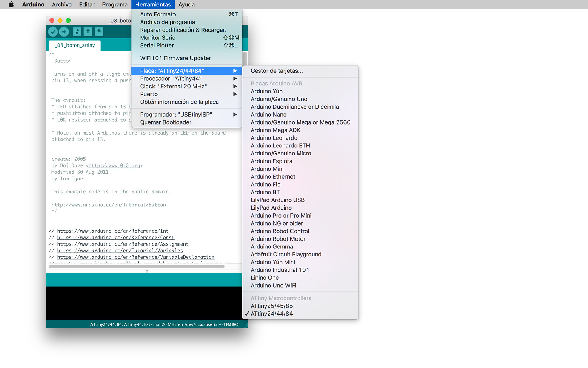
Task: Expand the Procesador "ATtiny44" submenu
Action: [x=187, y=79]
